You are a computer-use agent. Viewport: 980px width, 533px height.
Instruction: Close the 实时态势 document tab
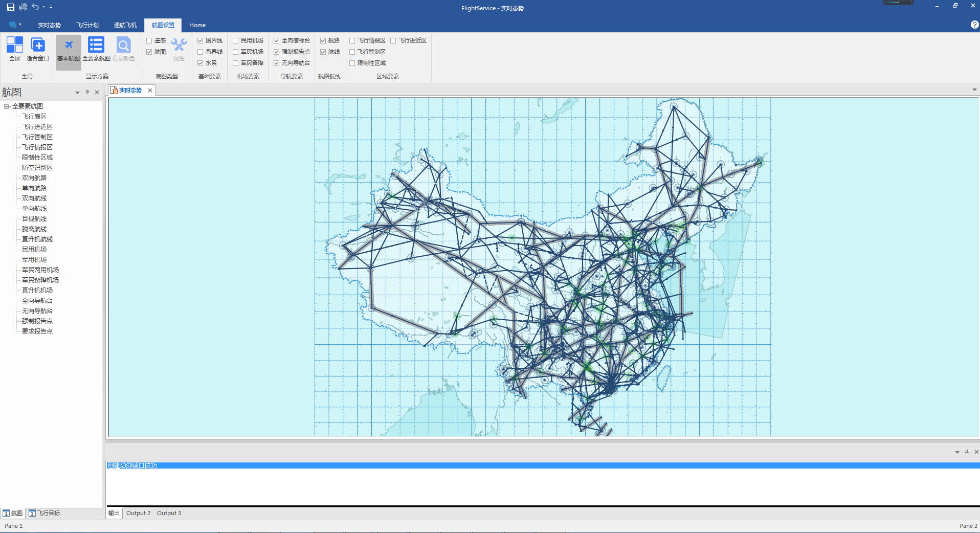(x=150, y=90)
